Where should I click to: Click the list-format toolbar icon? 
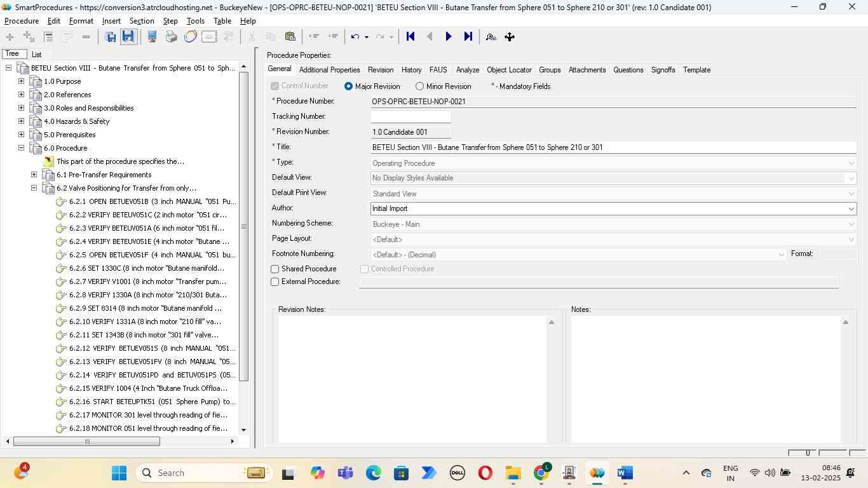(48, 36)
